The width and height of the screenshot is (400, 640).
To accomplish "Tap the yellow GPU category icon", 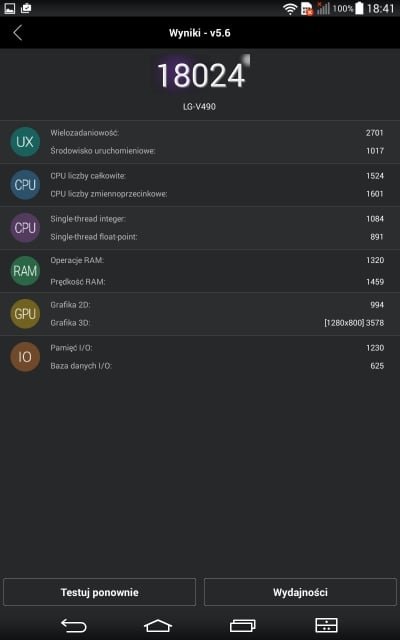I will (25, 314).
